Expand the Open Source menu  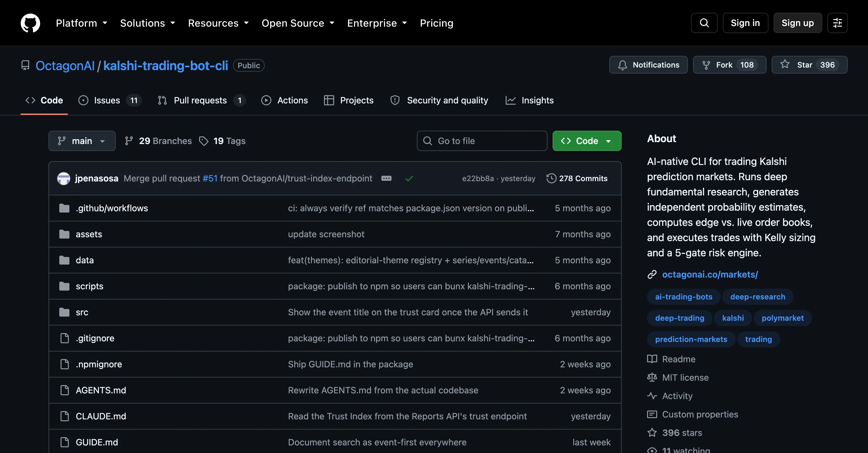click(298, 23)
